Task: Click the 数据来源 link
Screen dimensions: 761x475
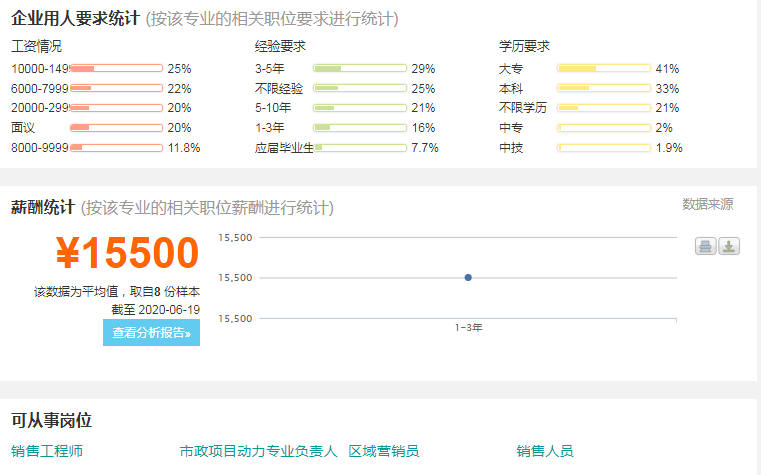Action: pos(708,204)
